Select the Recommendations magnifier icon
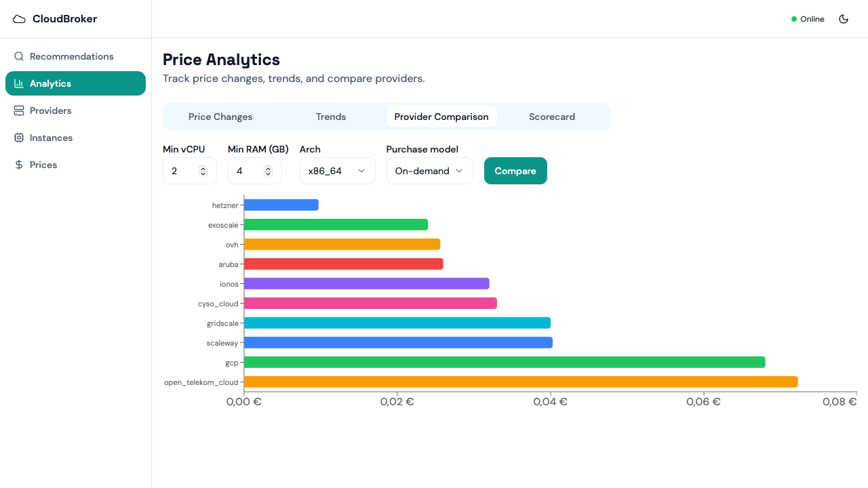 (18, 56)
